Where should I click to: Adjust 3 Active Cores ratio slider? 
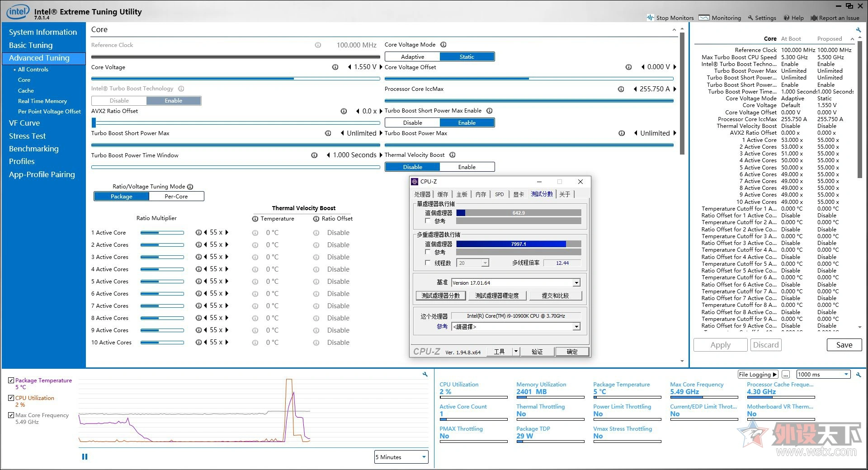point(162,257)
